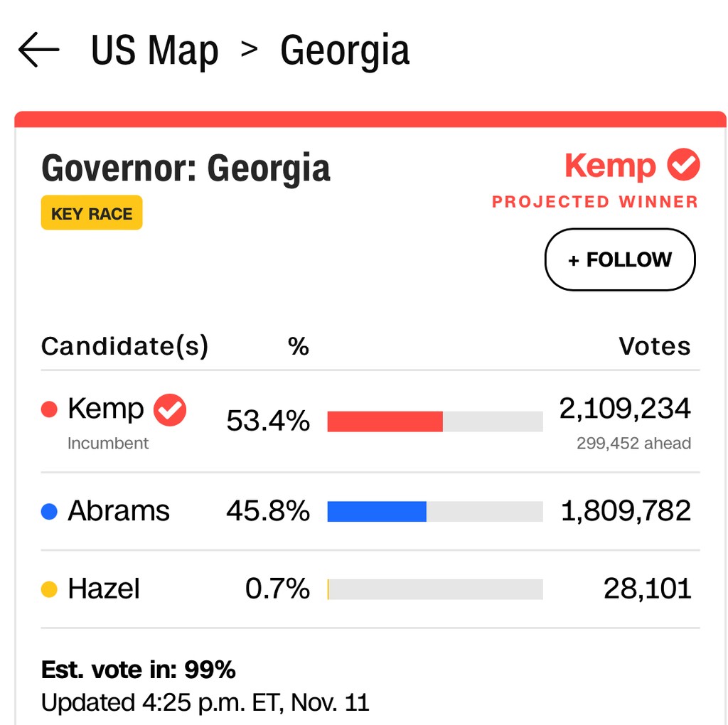Open the US Map breadcrumb link
This screenshot has height=725, width=728.
[154, 50]
